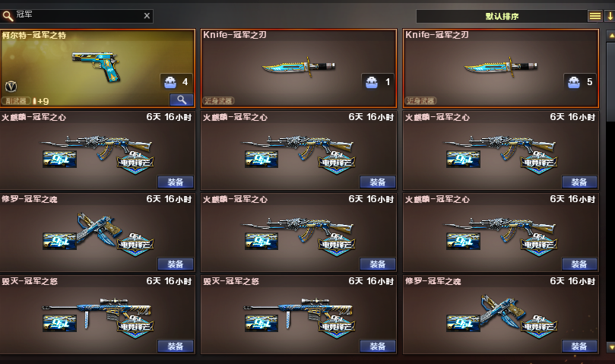Open the 默认排序 sort dropdown
The width and height of the screenshot is (615, 364).
[x=501, y=16]
